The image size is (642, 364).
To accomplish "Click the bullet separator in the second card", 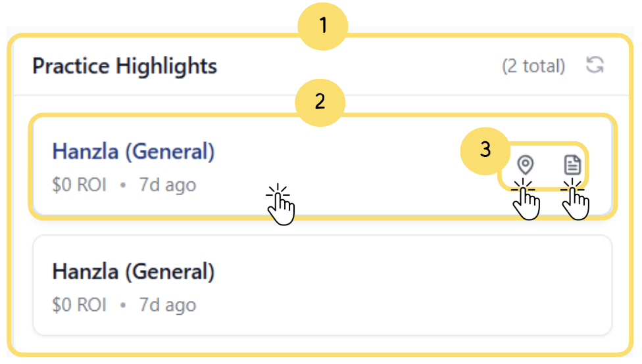I will tap(122, 306).
